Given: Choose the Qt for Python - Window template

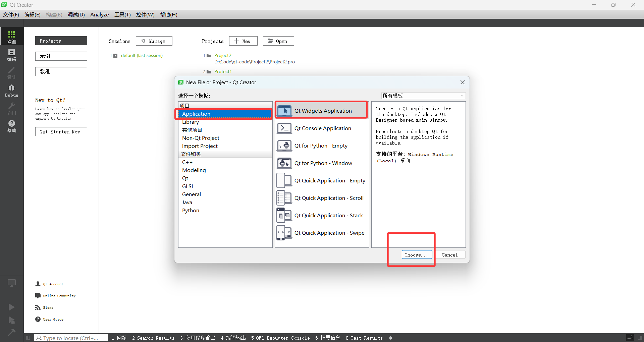Looking at the screenshot, I should [322, 163].
